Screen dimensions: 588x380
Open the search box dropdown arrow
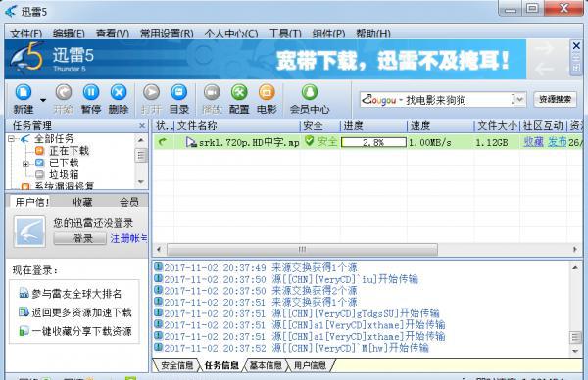[x=519, y=100]
